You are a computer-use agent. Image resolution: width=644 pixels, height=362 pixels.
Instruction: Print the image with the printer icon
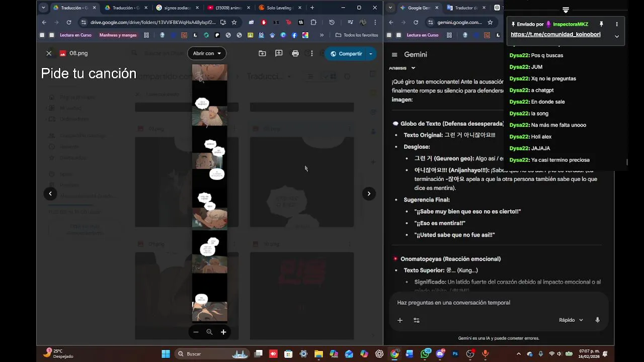[x=295, y=53]
